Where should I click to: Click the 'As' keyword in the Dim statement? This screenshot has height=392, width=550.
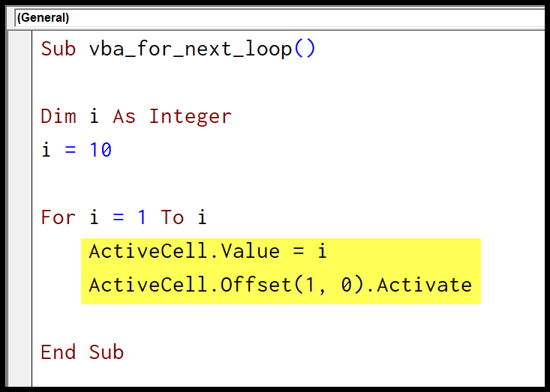pyautogui.click(x=124, y=116)
